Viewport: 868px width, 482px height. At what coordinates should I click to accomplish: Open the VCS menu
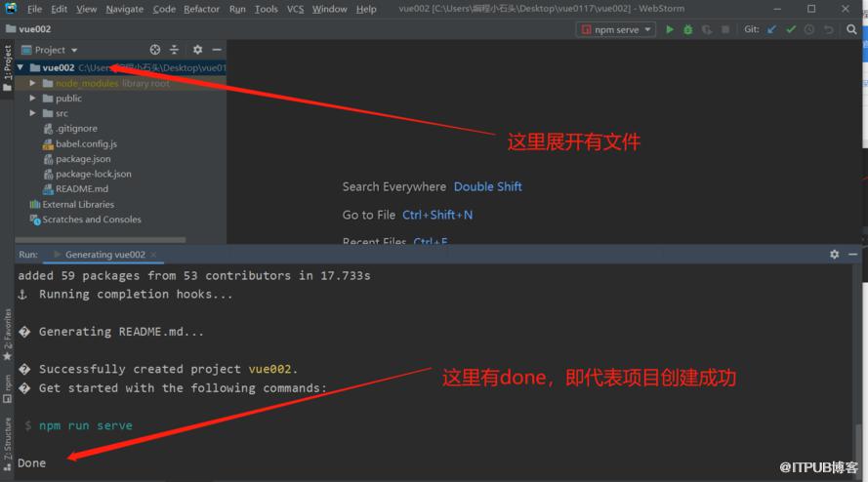(x=295, y=9)
